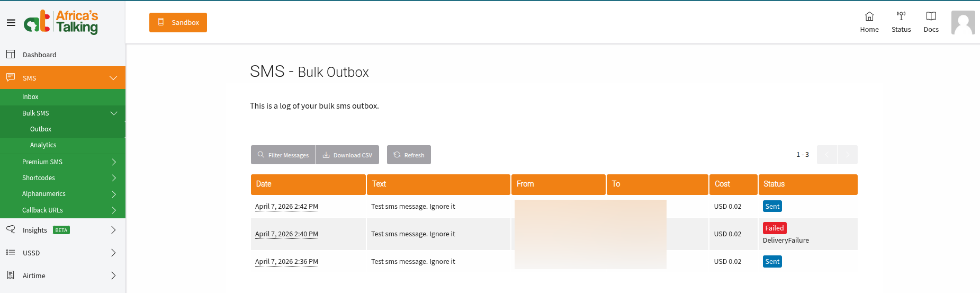The height and width of the screenshot is (293, 980).
Task: Click the Failed status badge
Action: pos(774,228)
